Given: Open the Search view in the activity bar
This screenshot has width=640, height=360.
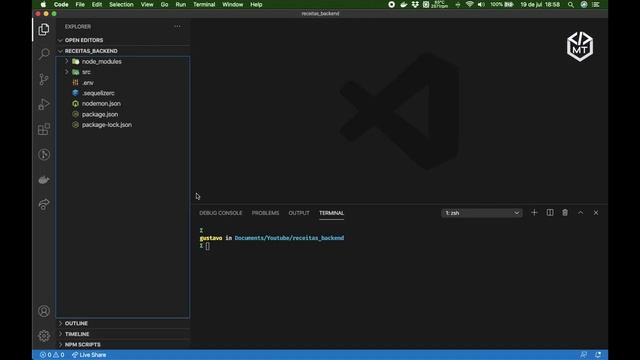Looking at the screenshot, I should tap(44, 54).
